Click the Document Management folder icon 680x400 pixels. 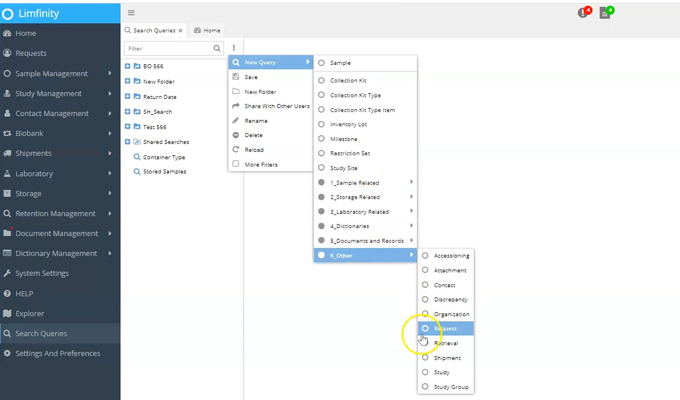(7, 233)
